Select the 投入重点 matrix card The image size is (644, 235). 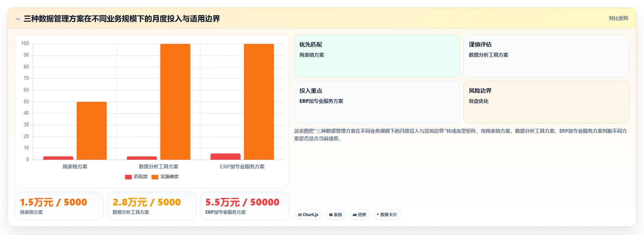pos(377,102)
